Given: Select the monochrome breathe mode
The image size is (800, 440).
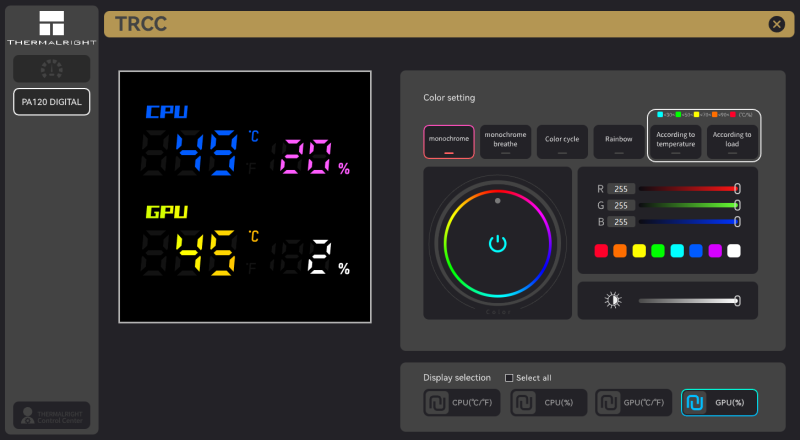Looking at the screenshot, I should pos(505,142).
